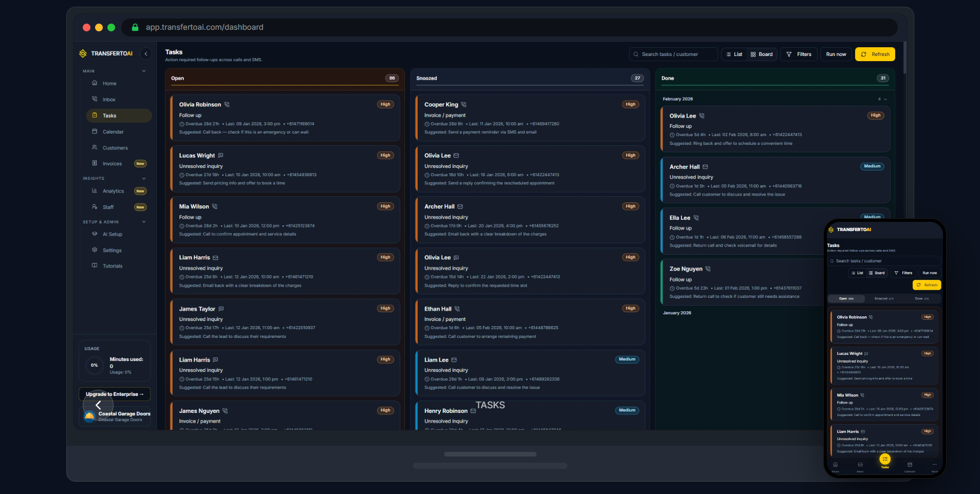The image size is (980, 494).
Task: Click the chat icon beside Lucas Wright
Action: (x=220, y=155)
